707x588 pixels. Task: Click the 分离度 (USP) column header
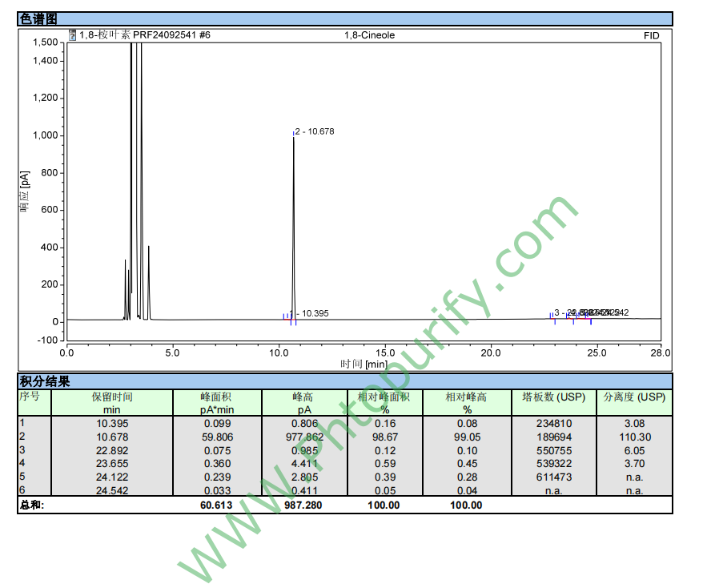tap(634, 397)
